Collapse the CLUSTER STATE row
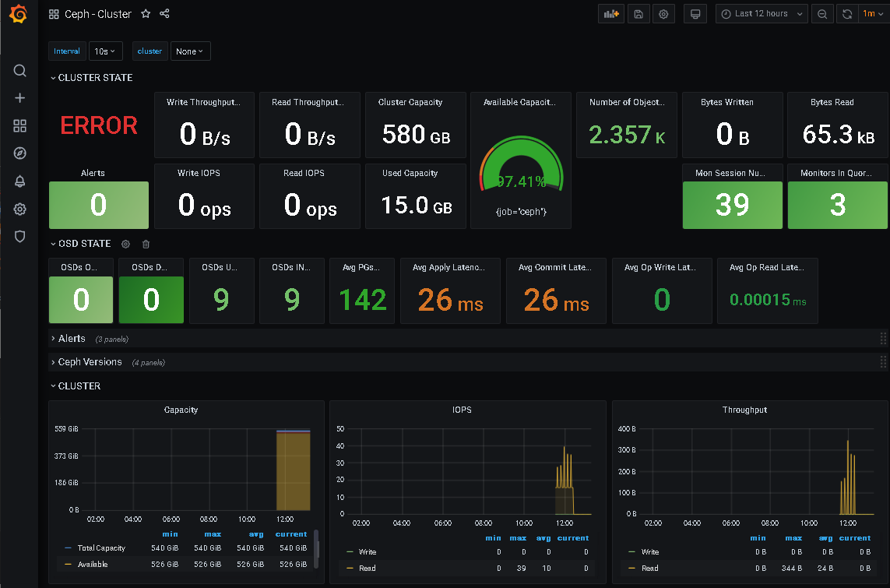890x588 pixels. [x=91, y=78]
